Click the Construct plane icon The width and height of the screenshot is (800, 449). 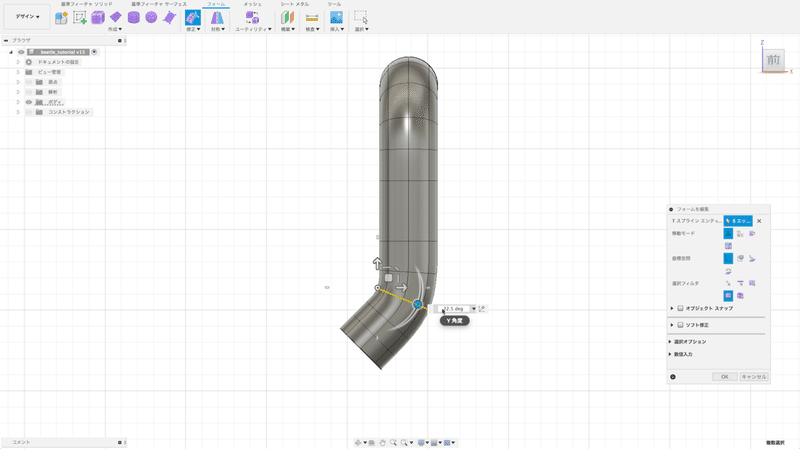coord(288,18)
